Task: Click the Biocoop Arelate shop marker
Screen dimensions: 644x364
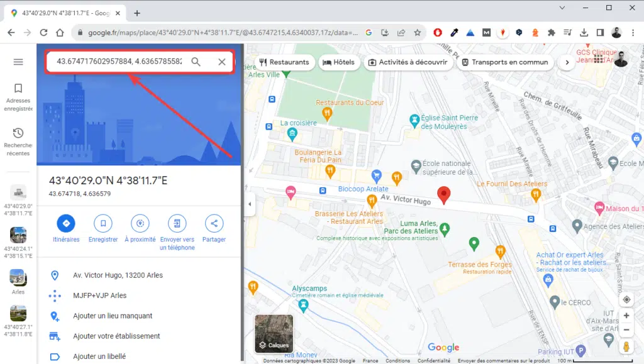Action: (x=377, y=175)
